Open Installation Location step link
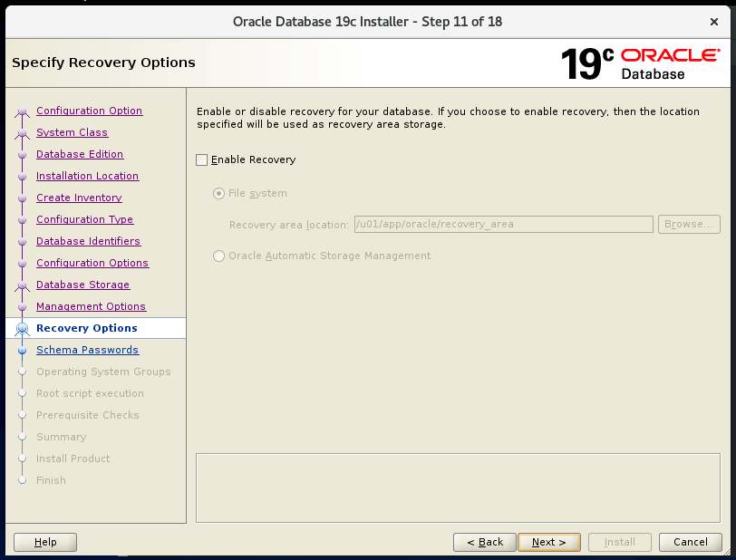The height and width of the screenshot is (560, 736). (87, 176)
